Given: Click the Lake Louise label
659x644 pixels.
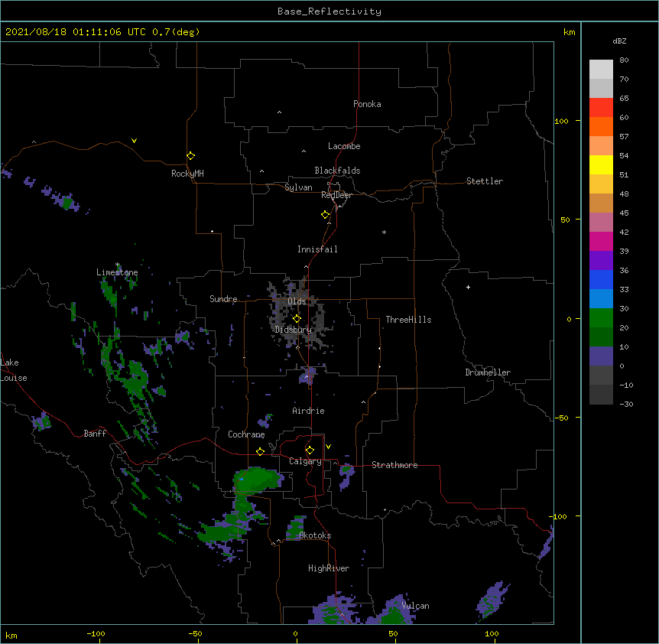Looking at the screenshot, I should coord(14,370).
